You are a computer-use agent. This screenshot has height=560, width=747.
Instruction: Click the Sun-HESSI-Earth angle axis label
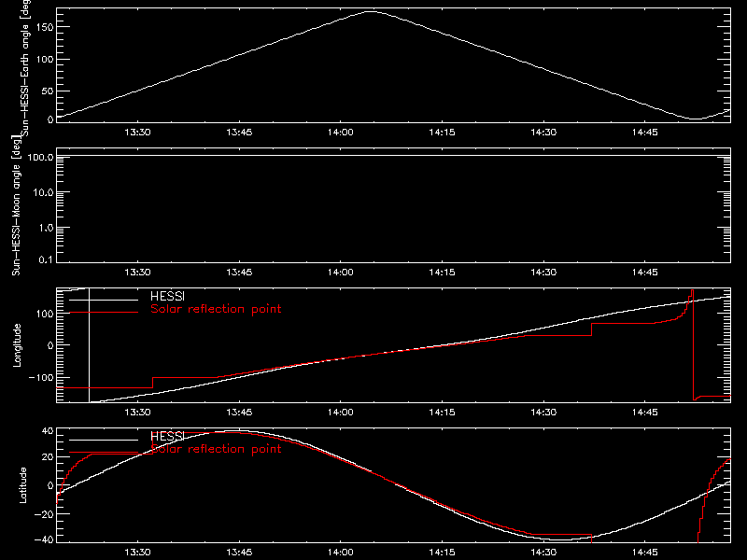(25, 68)
